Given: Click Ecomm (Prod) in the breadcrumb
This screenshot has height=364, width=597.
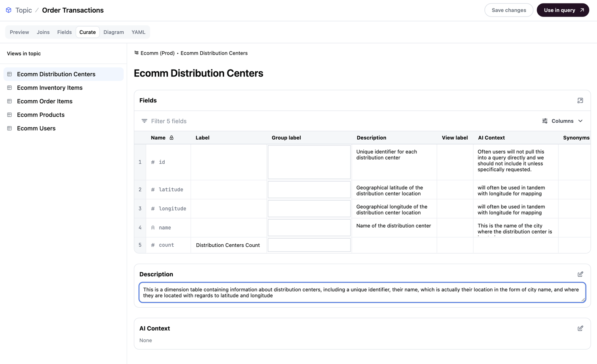Looking at the screenshot, I should (158, 53).
